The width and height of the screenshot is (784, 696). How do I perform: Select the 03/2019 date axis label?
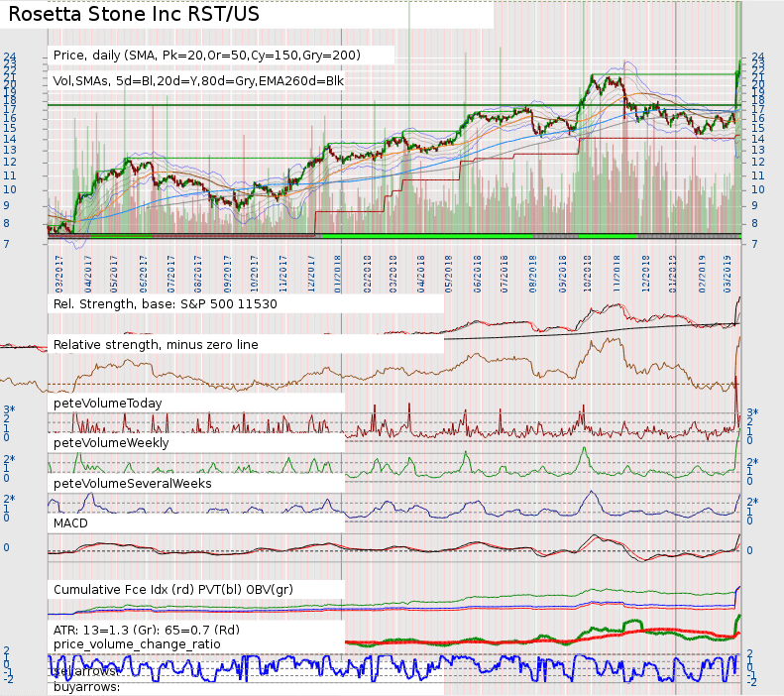[x=728, y=275]
